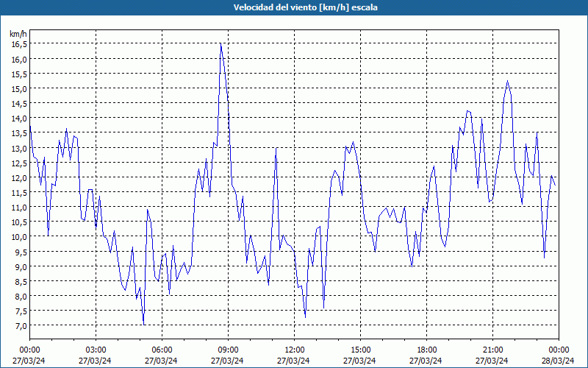Click the 16,0 axis label

[x=19, y=60]
